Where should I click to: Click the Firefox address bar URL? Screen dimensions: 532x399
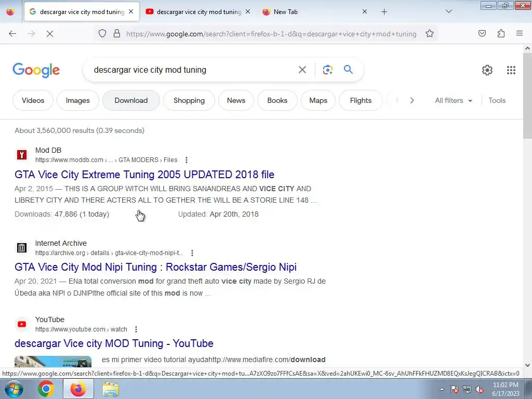pos(271,34)
